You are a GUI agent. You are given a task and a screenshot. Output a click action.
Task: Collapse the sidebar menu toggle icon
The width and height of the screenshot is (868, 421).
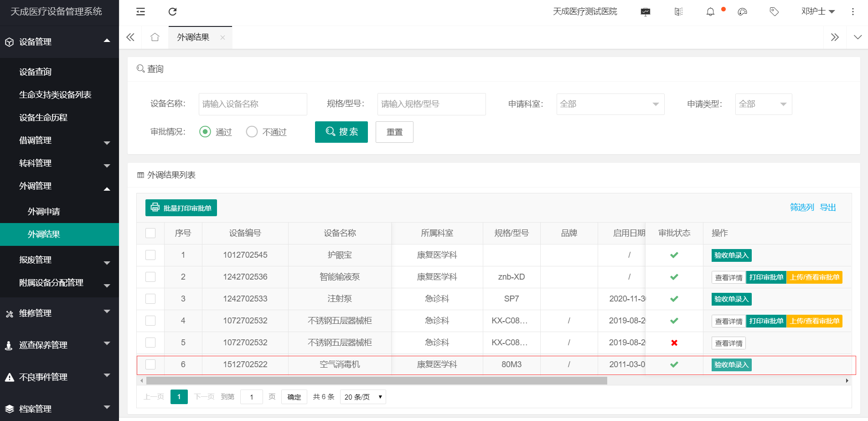coord(140,12)
